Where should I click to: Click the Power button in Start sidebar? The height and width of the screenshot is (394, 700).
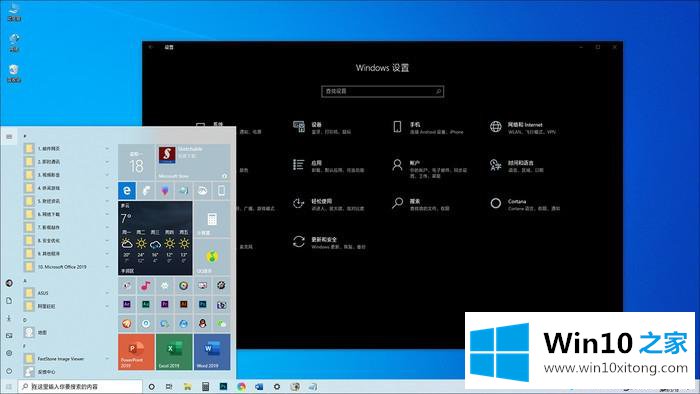(x=9, y=371)
